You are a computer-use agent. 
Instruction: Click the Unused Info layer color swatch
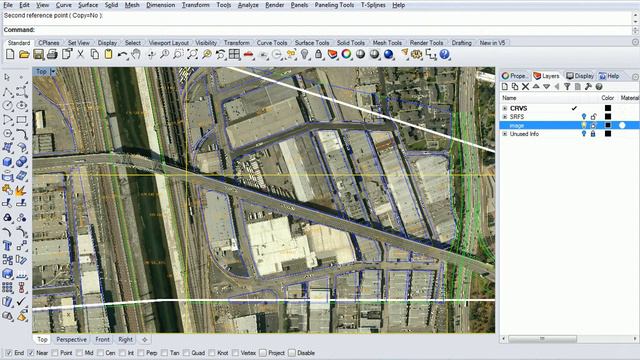608,133
